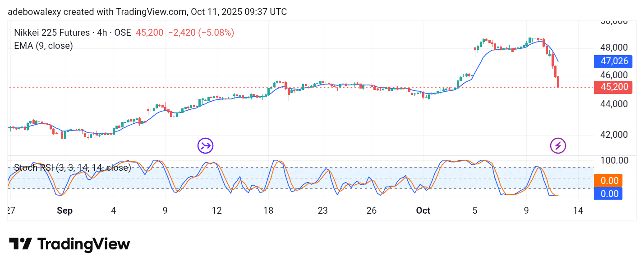
Task: Click the purple arrows event icon on chart
Action: (x=205, y=145)
